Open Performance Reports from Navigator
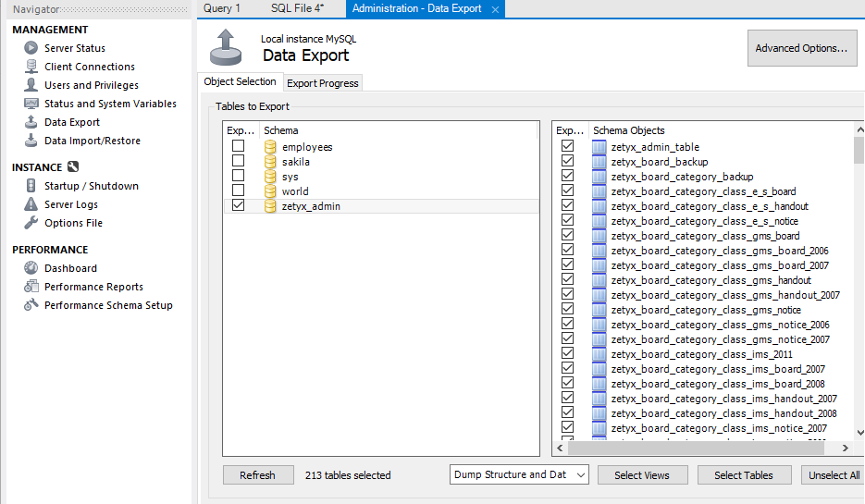The image size is (865, 504). pos(93,286)
